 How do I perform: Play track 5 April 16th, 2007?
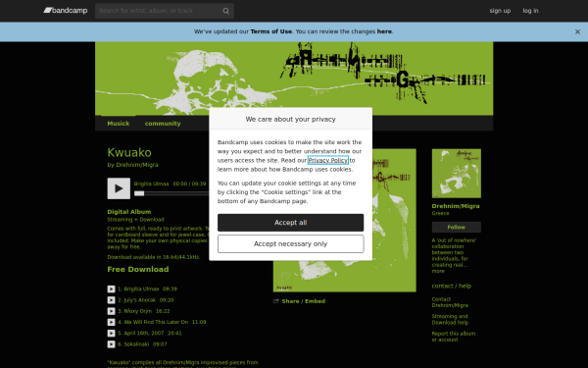pyautogui.click(x=112, y=333)
